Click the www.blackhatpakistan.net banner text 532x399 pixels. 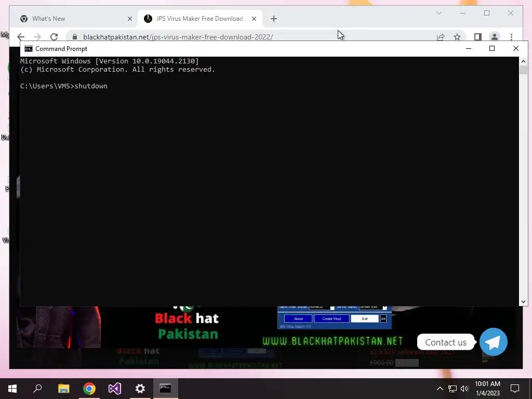(x=332, y=341)
